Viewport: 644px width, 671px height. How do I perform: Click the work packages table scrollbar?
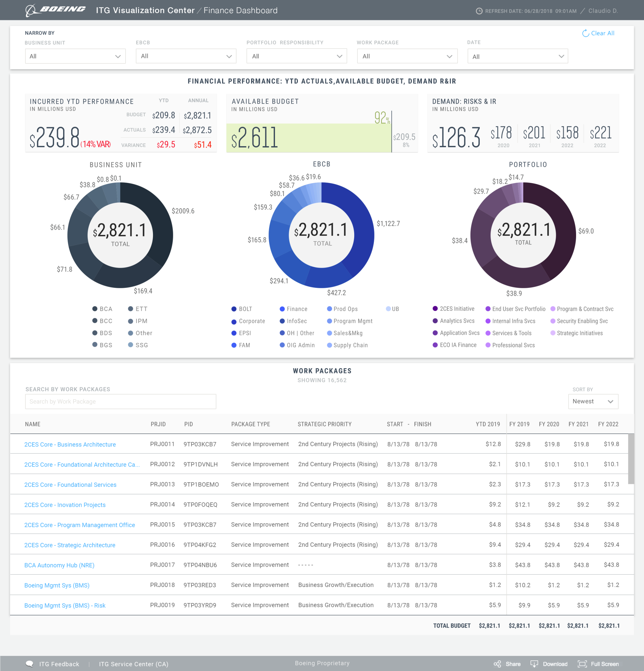pos(631,459)
